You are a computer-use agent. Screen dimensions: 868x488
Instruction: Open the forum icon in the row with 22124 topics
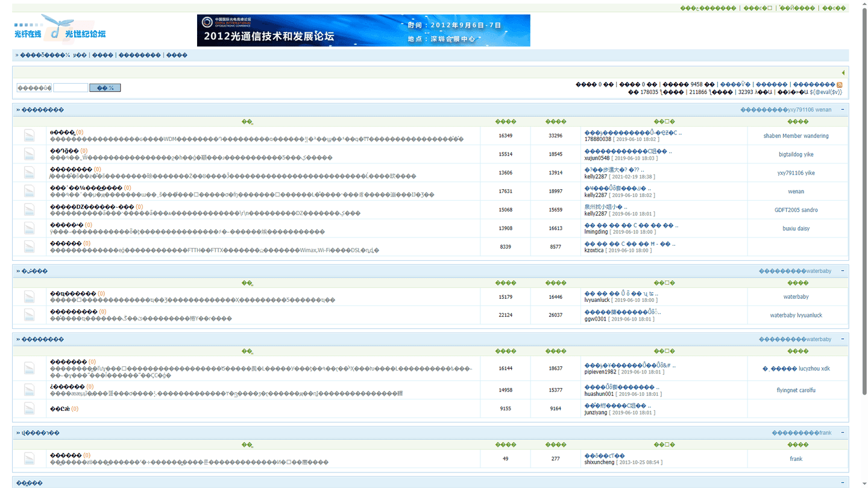(x=29, y=315)
